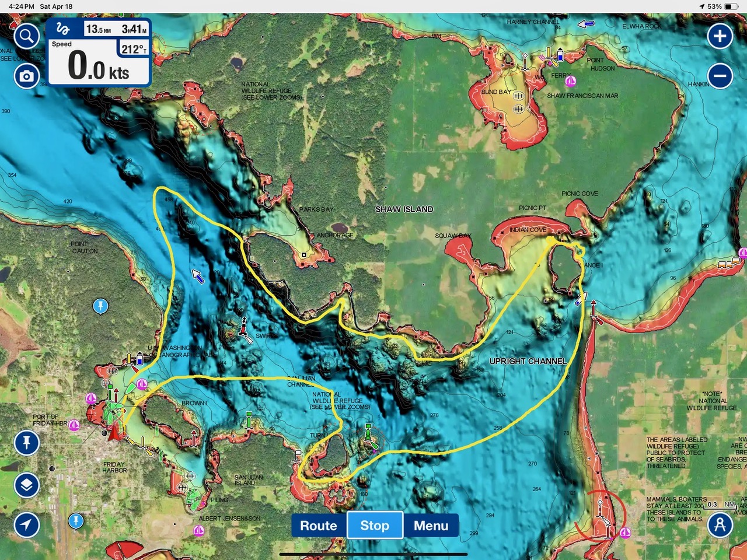Activate the distance measuring divider tool

point(720,524)
